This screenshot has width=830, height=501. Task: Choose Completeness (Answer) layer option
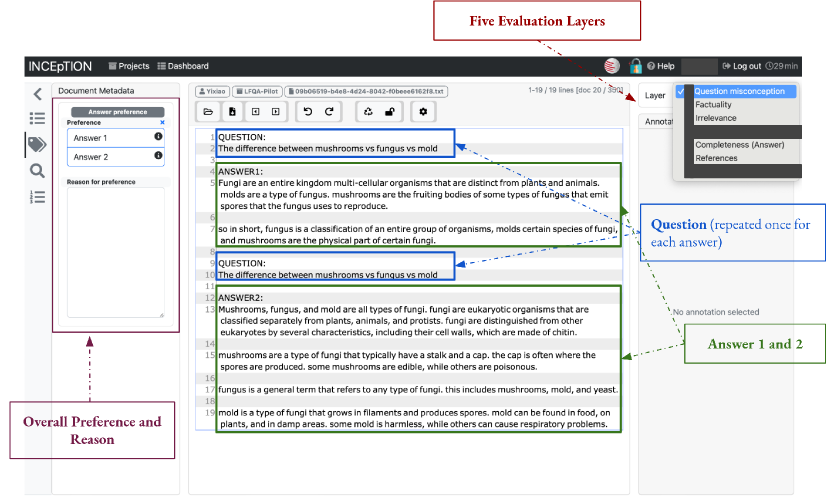pos(739,145)
